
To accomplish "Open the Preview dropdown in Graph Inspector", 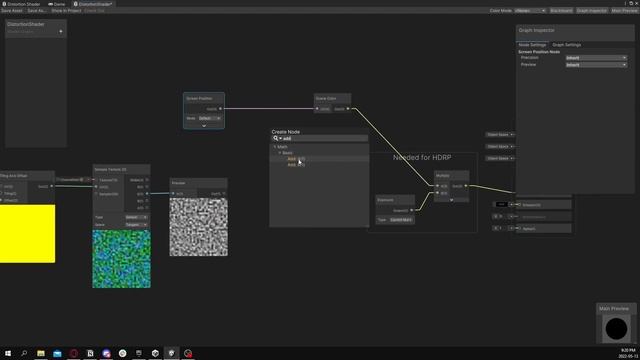I will [596, 65].
